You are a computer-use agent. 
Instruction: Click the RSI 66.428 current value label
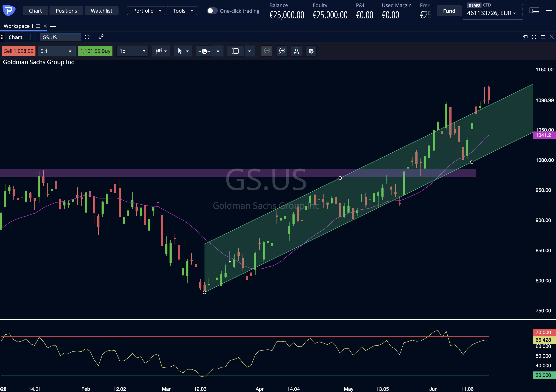(x=545, y=340)
